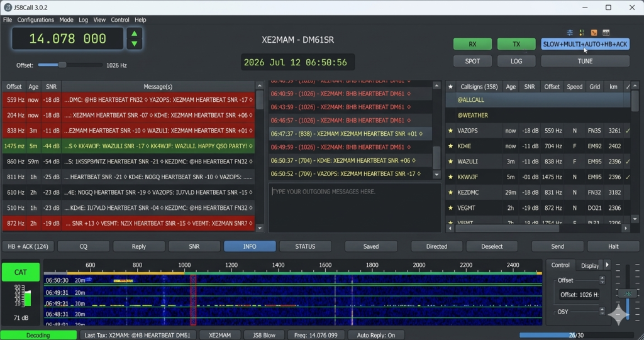644x340 pixels.
Task: Click the Send button
Action: pos(557,246)
